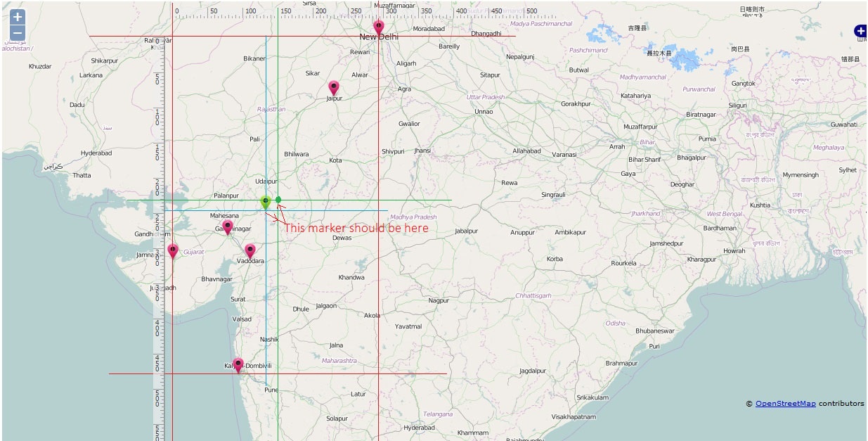This screenshot has height=441, width=868.
Task: Select the pink marker at Kalyan-Dombivli
Action: pyautogui.click(x=238, y=365)
